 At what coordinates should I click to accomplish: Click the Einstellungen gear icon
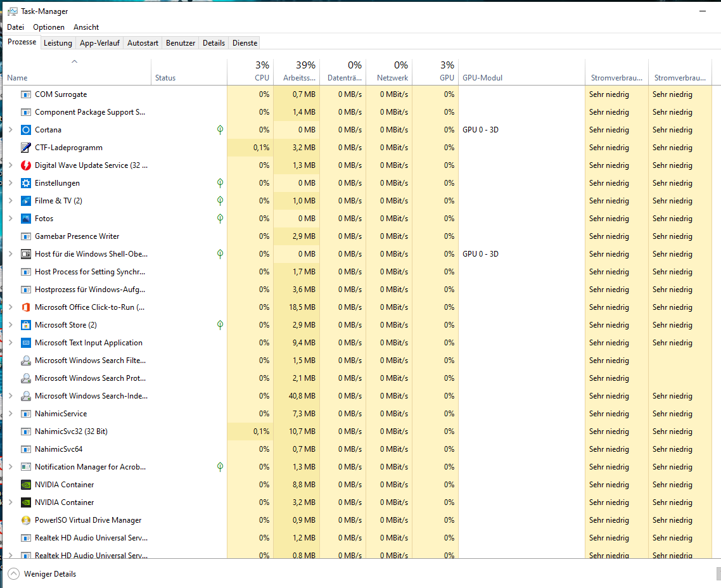click(x=26, y=183)
